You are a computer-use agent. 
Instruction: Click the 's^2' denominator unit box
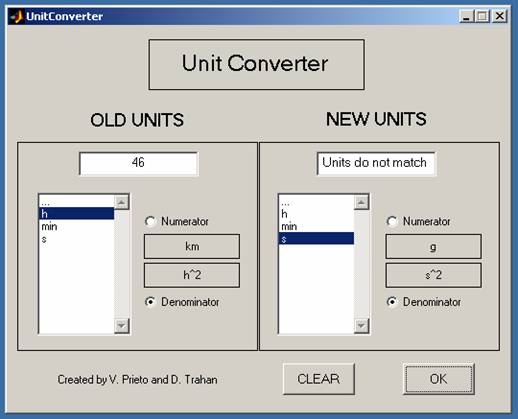tap(434, 275)
